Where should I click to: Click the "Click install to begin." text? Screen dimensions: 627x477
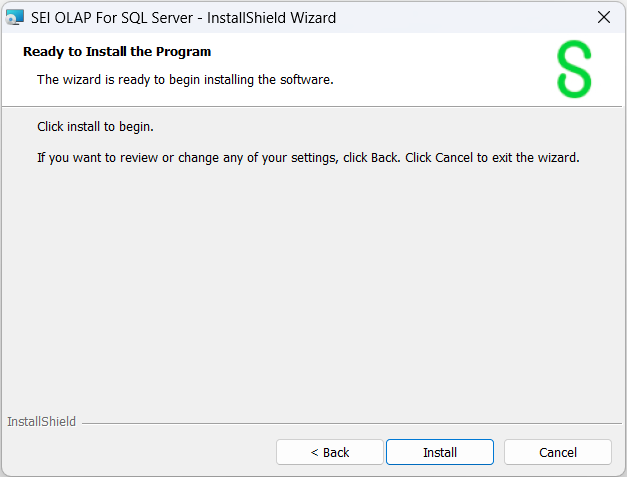tap(95, 127)
